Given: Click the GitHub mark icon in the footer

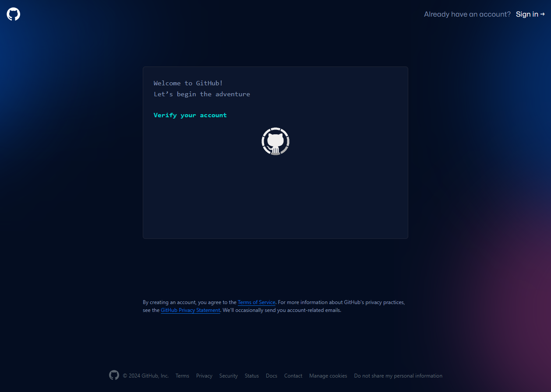Looking at the screenshot, I should 114,375.
